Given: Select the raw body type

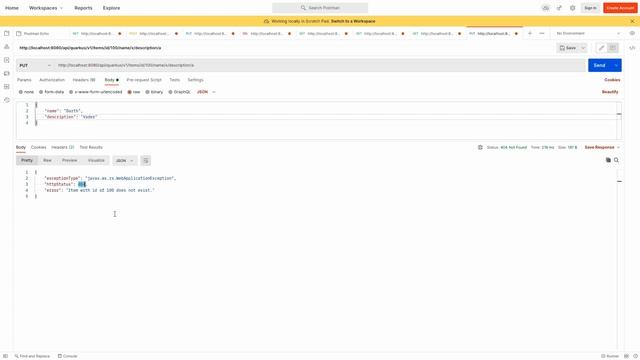Looking at the screenshot, I should tap(133, 92).
